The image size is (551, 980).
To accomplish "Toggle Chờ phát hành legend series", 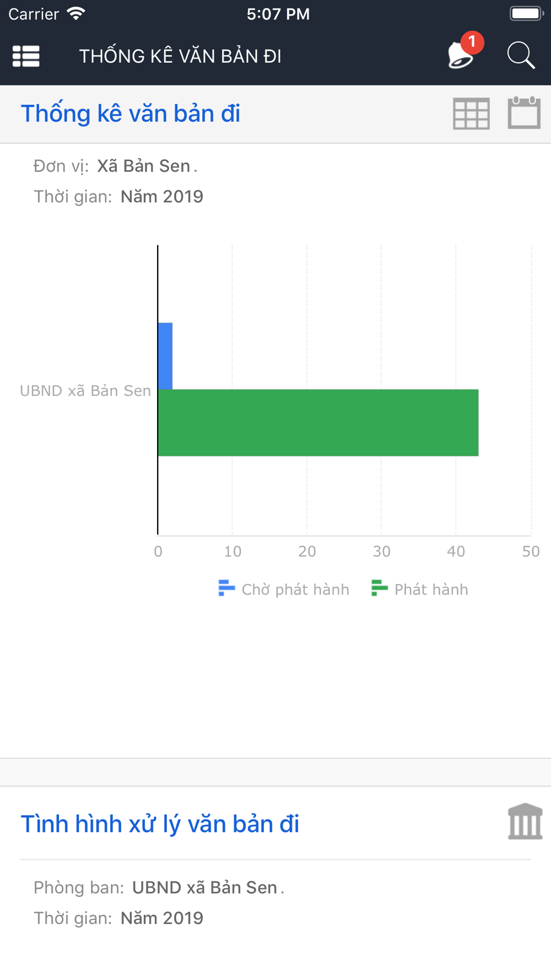I will coord(284,589).
